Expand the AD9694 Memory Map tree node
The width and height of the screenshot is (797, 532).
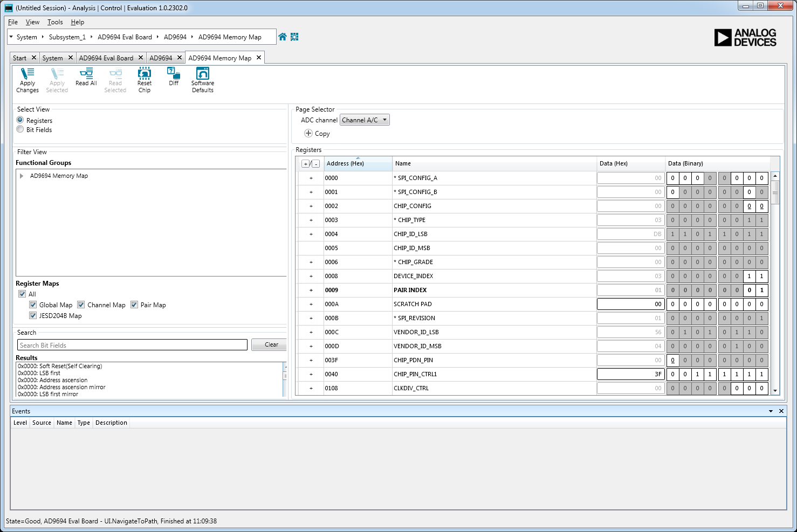coord(22,176)
